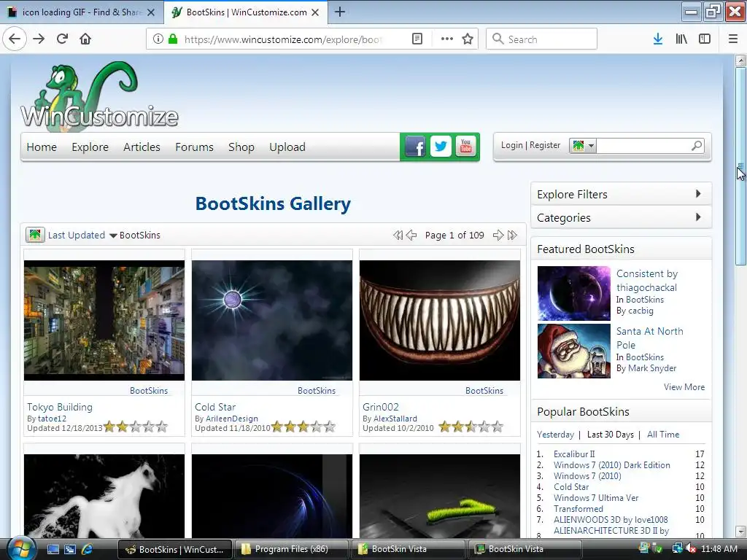Screen dimensions: 747x560
Task: Open the Firefox library icon
Action: [681, 39]
